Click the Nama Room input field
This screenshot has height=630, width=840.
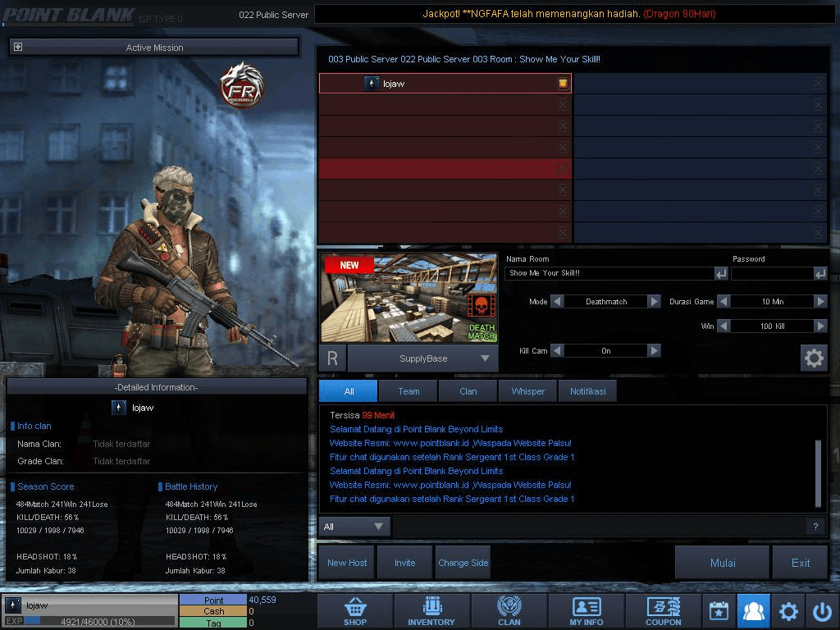click(609, 274)
